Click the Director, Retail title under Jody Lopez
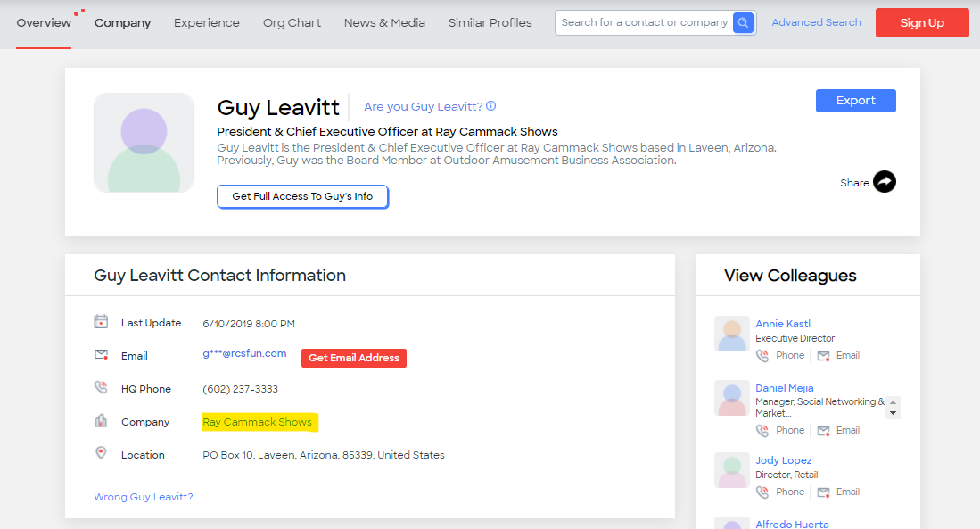Viewport: 980px width, 529px height. pyautogui.click(x=786, y=475)
